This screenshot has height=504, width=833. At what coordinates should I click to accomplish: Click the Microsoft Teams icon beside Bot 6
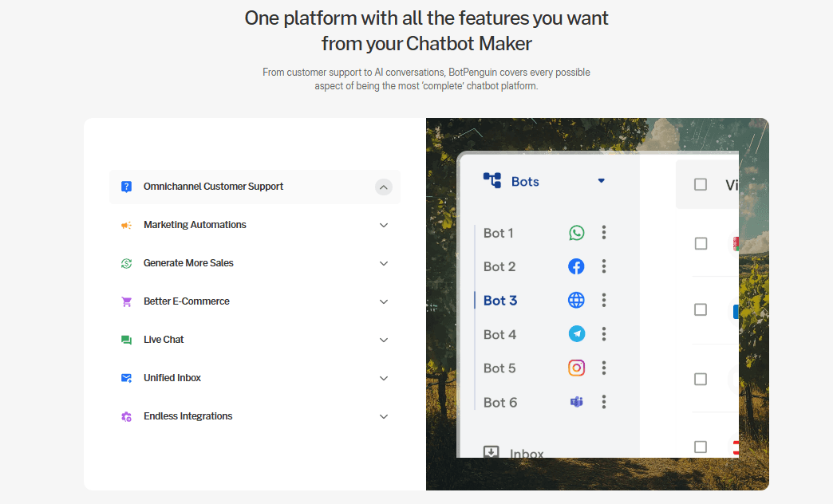pos(576,402)
